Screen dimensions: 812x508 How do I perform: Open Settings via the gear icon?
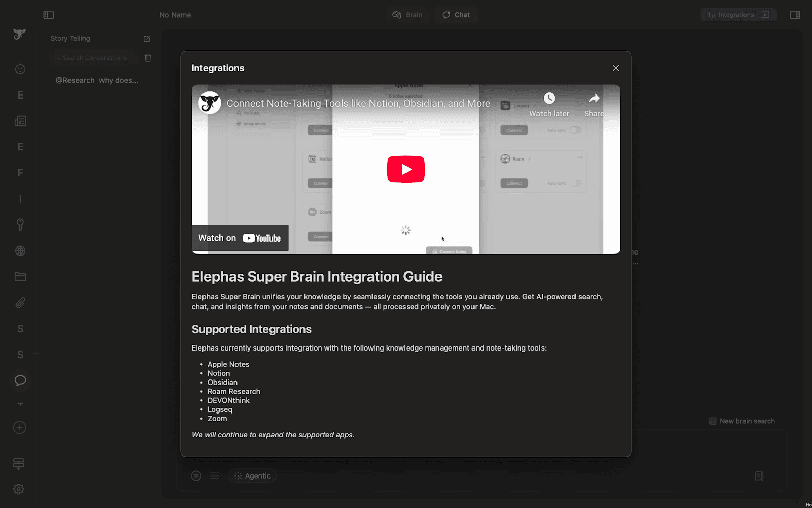(x=18, y=489)
